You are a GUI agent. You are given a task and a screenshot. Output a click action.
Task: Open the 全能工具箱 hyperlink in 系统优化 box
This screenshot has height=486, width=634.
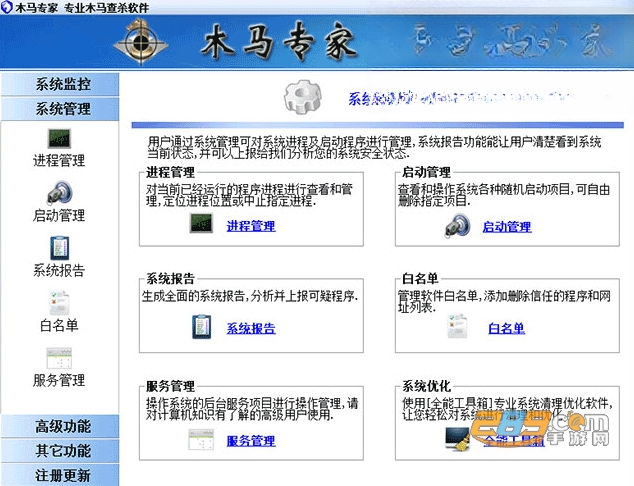(x=514, y=440)
